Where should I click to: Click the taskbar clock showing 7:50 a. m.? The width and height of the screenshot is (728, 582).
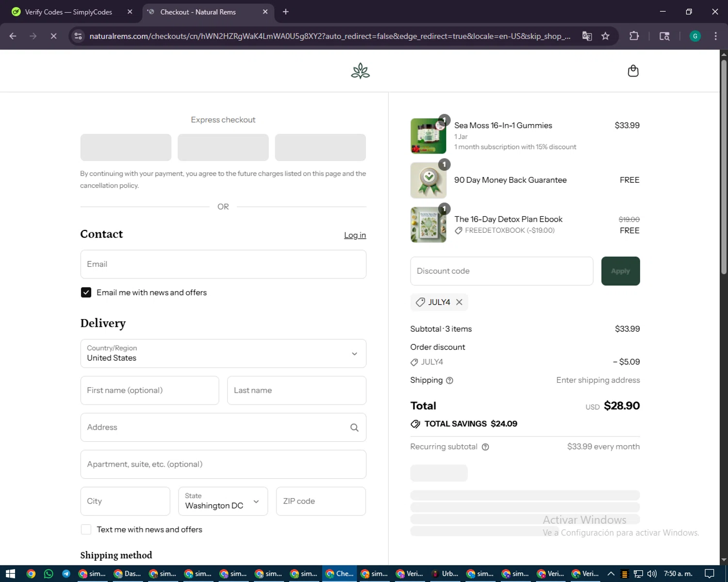(678, 574)
